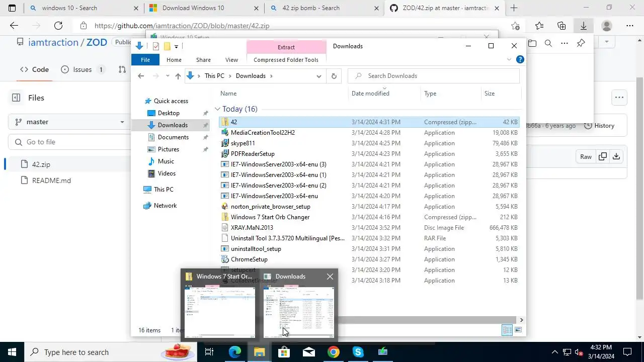Screen dimensions: 644x362
Task: Navigate back in File Explorer
Action: [141, 76]
